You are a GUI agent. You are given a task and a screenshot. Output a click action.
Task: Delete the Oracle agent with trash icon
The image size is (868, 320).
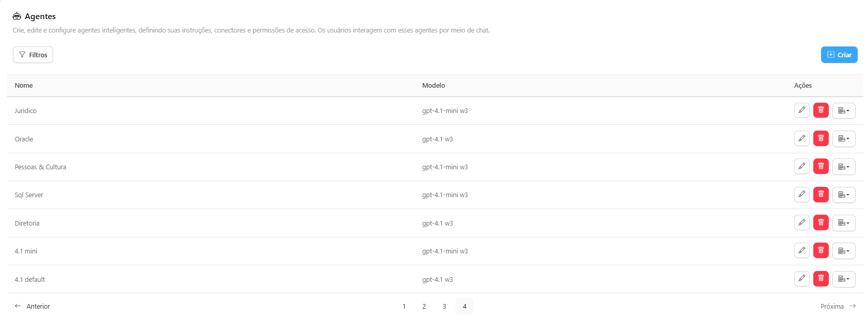pyautogui.click(x=821, y=138)
